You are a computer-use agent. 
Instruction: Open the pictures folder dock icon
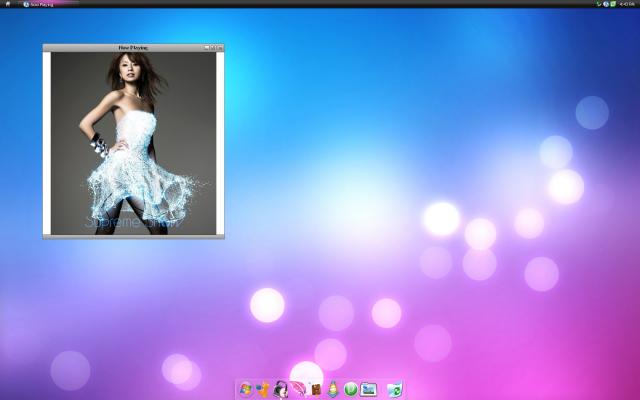click(368, 389)
